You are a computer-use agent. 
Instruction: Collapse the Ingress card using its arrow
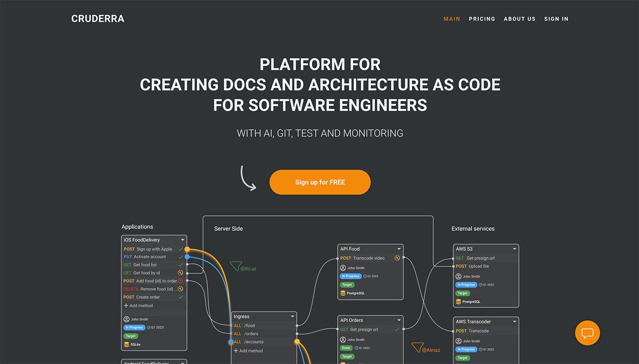(x=292, y=317)
